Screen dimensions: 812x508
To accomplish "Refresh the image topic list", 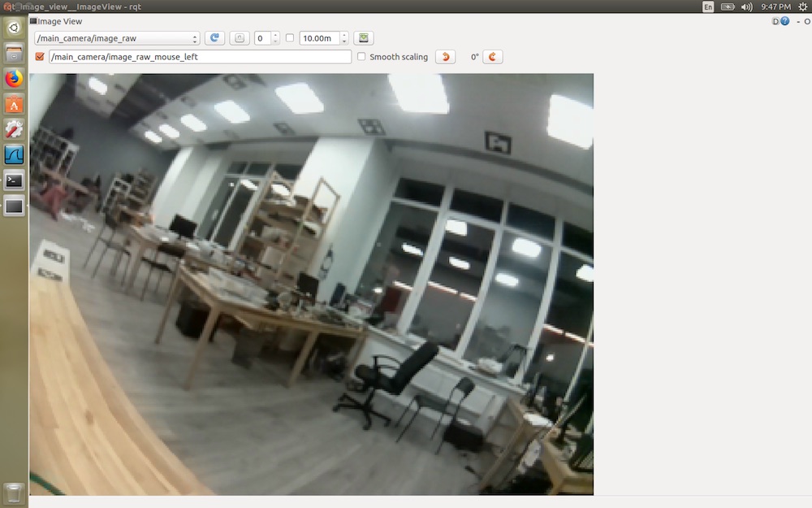I will pyautogui.click(x=214, y=37).
